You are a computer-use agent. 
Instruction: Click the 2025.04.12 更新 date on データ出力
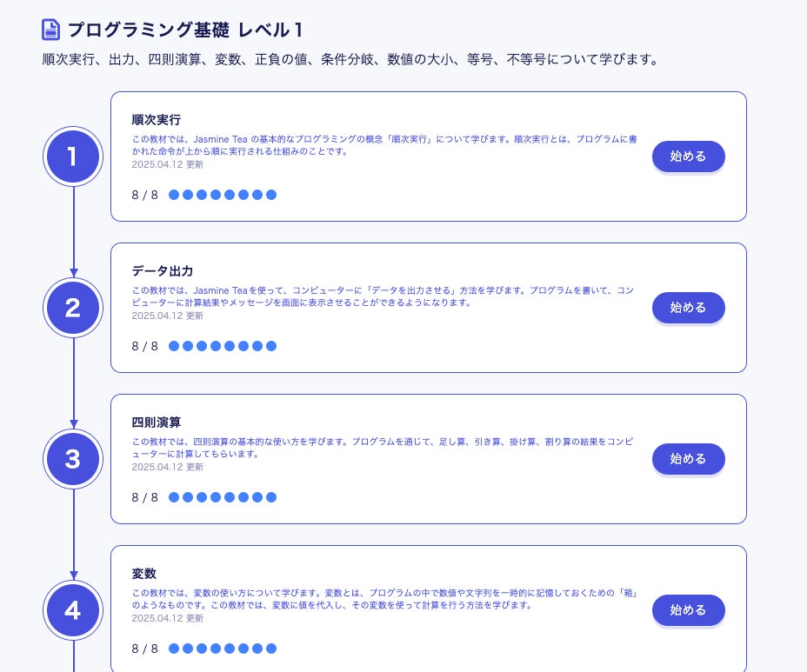click(168, 316)
